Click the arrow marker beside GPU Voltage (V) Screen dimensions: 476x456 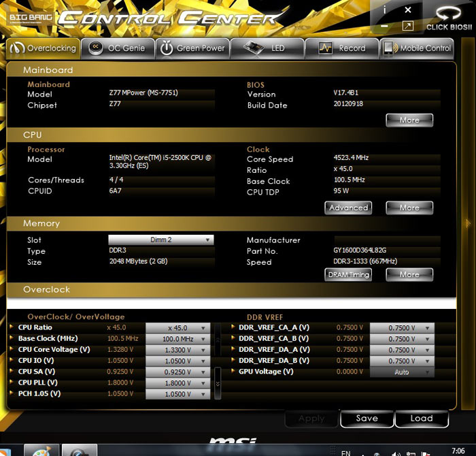click(233, 371)
